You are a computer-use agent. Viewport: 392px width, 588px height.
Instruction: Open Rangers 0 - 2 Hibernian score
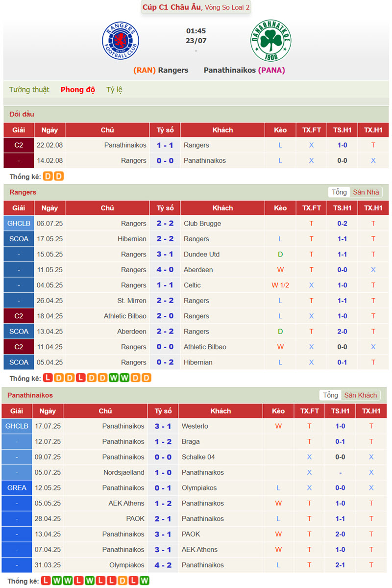[165, 362]
